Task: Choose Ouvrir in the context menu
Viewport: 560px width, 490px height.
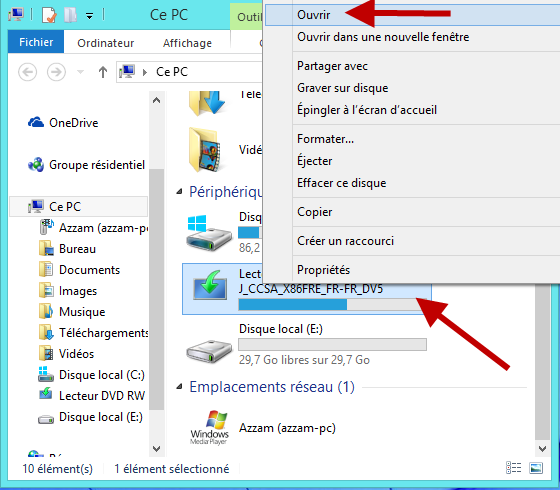Action: tap(412, 15)
